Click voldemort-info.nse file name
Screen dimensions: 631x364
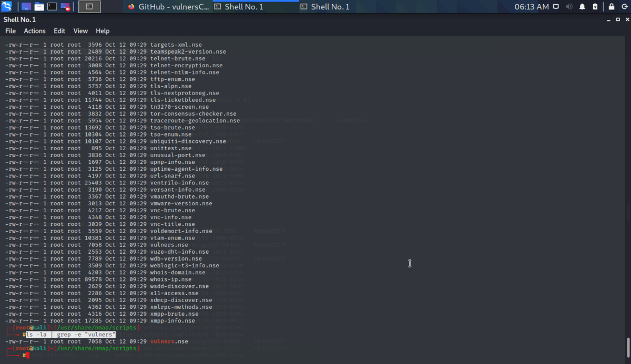(181, 231)
